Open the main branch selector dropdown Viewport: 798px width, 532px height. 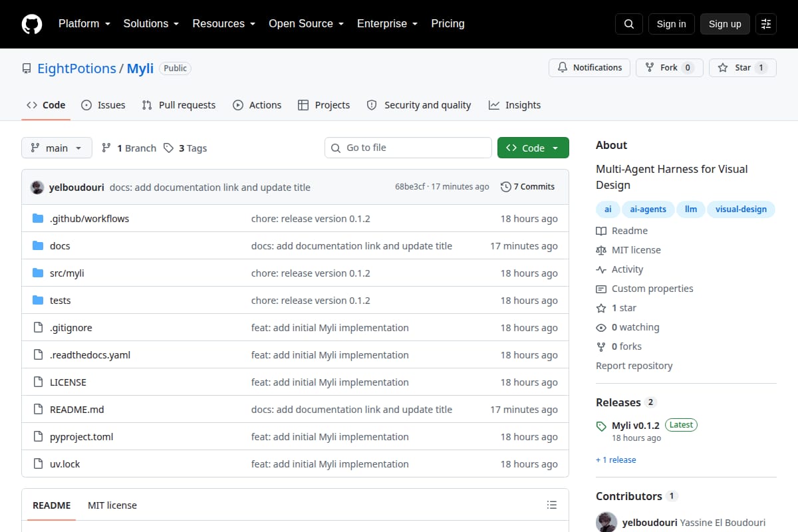(x=57, y=148)
